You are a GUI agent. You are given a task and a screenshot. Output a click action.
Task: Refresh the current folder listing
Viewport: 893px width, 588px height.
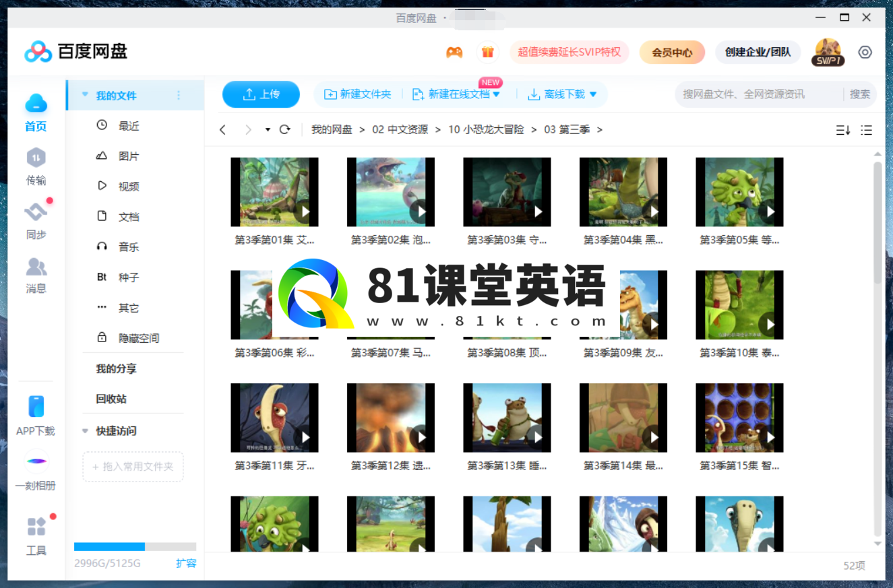point(284,129)
